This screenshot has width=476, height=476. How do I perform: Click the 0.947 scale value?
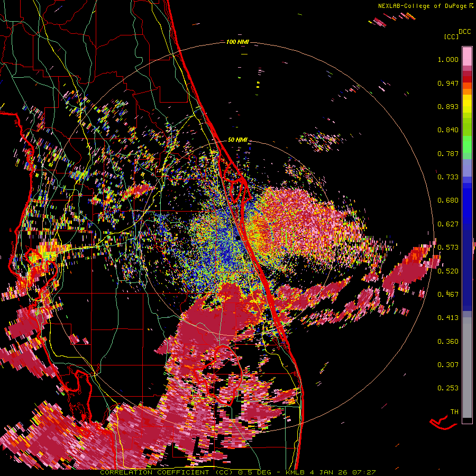pos(448,83)
